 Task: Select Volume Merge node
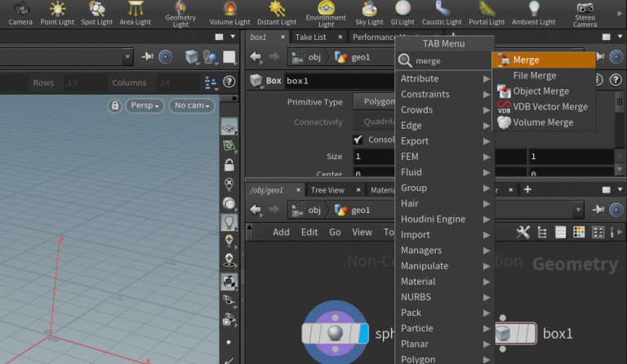click(x=544, y=122)
